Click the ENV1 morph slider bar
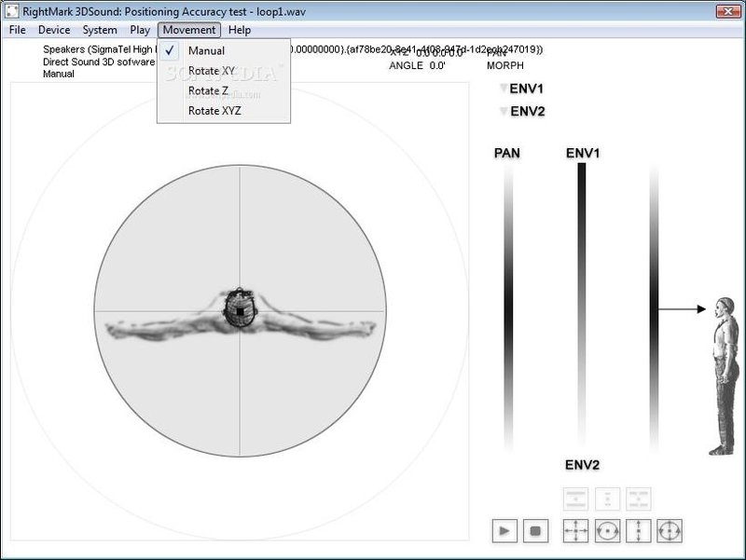The height and width of the screenshot is (560, 746). tap(582, 305)
